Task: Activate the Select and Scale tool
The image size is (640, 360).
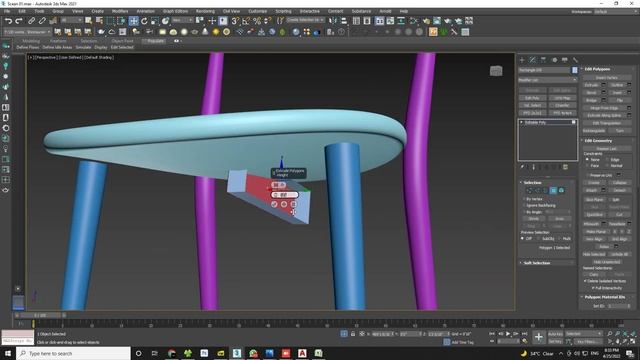Action: (155, 20)
